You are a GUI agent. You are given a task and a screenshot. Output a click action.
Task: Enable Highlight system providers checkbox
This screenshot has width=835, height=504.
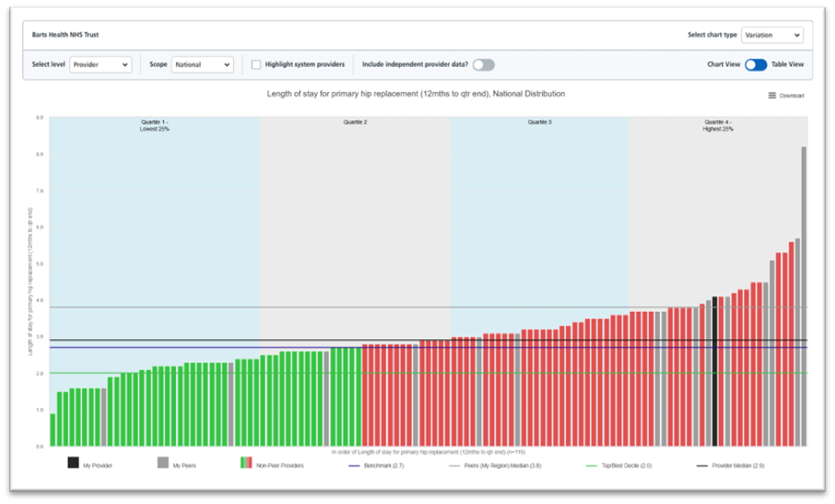256,65
